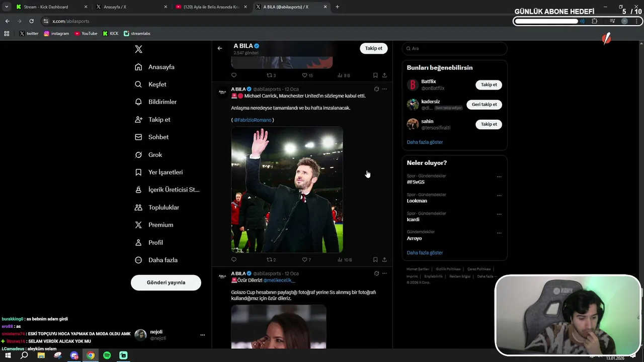Viewport: 644px width, 362px height.
Task: Open Spotify from the taskbar
Action: [x=107, y=355]
